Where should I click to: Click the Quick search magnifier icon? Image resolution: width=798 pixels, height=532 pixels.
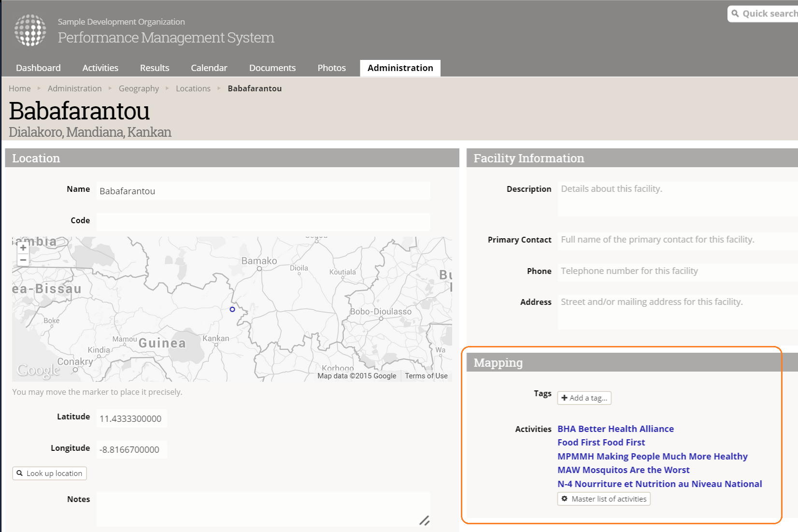tap(735, 14)
